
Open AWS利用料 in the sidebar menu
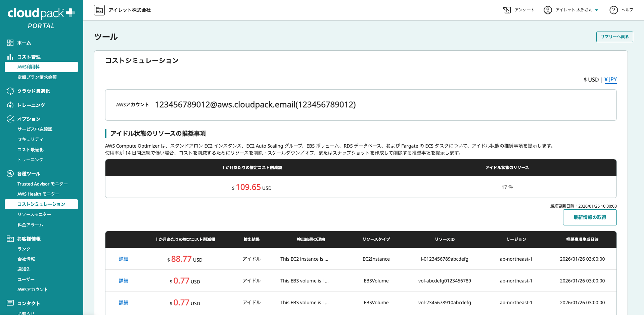click(41, 67)
